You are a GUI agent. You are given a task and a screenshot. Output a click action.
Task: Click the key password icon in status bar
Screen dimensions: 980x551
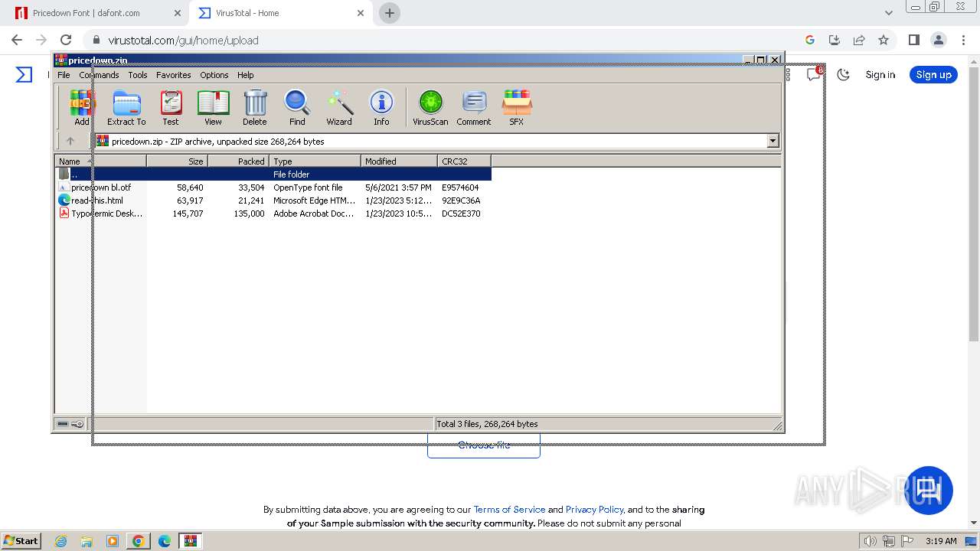[77, 424]
